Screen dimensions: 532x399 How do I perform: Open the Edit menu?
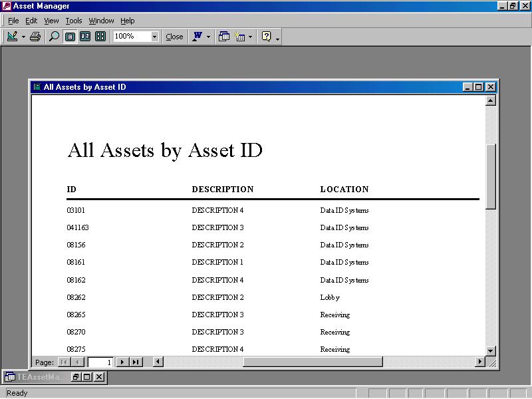pos(31,21)
